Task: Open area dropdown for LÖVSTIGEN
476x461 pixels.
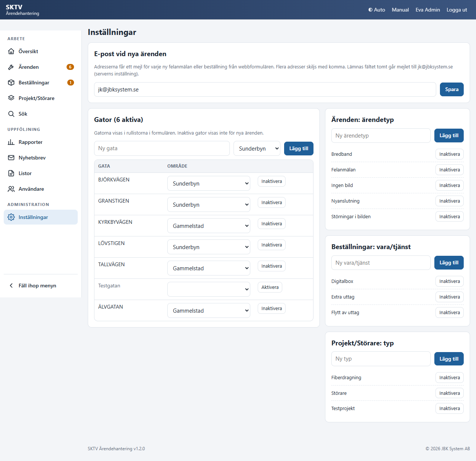Action: (x=209, y=247)
